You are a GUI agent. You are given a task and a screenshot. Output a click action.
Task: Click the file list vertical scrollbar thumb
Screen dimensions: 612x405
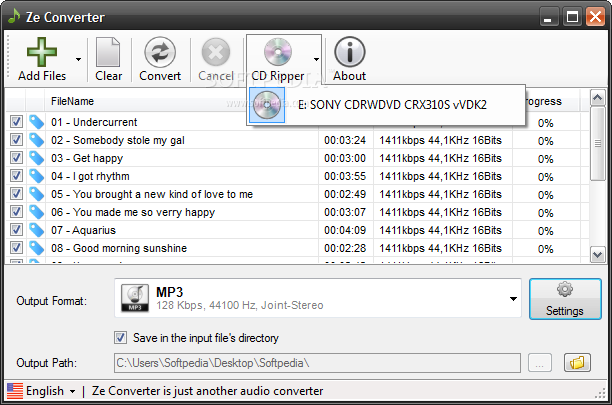(598, 143)
